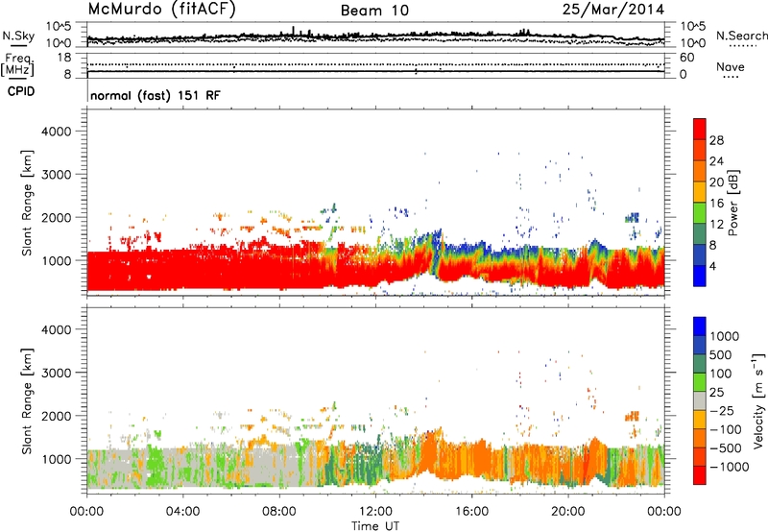
Task: Click the '16:00' time axis label
Action: [x=471, y=512]
